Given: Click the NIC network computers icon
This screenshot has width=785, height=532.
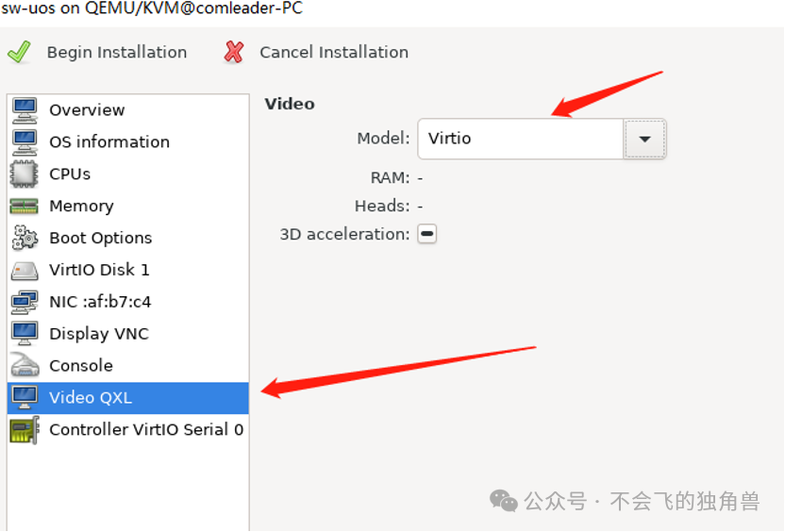Looking at the screenshot, I should pos(24,302).
